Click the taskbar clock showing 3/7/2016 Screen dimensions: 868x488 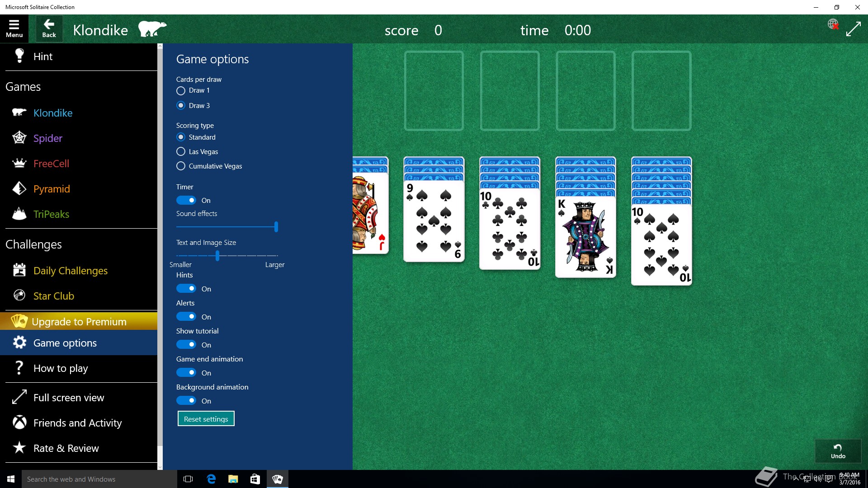click(849, 479)
